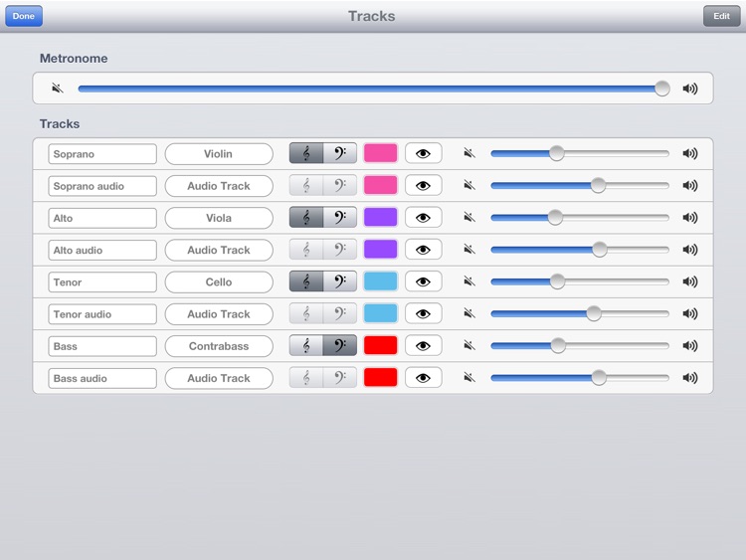Click the Bass audio volume slider

[x=580, y=378]
